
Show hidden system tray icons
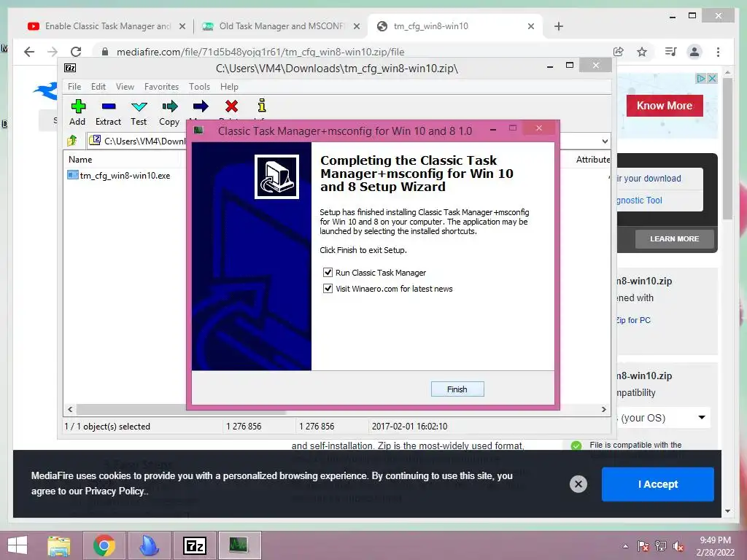click(x=625, y=546)
